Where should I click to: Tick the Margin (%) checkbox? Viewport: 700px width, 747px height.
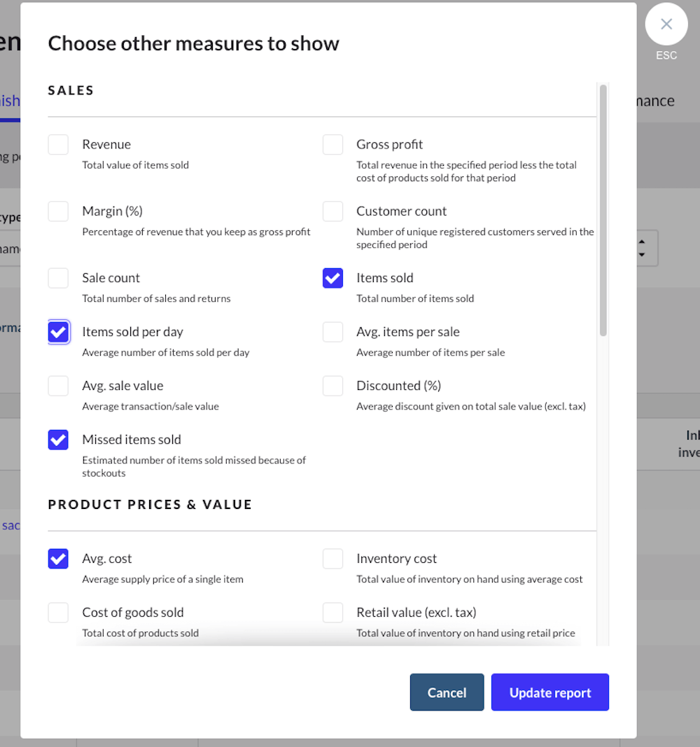pyautogui.click(x=58, y=211)
